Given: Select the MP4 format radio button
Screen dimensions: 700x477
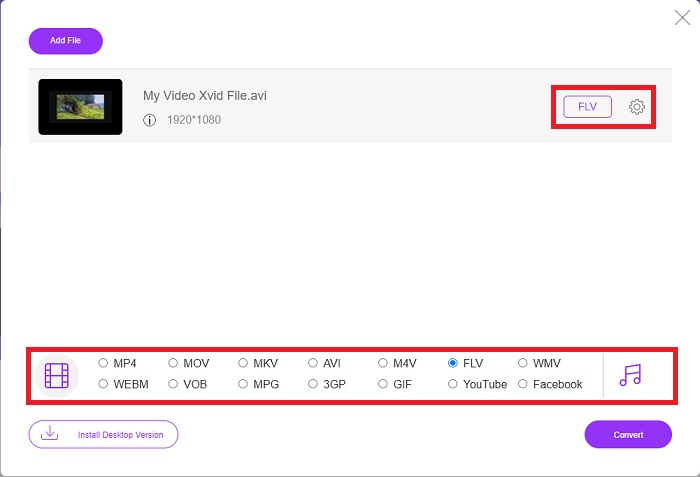Looking at the screenshot, I should pos(103,363).
